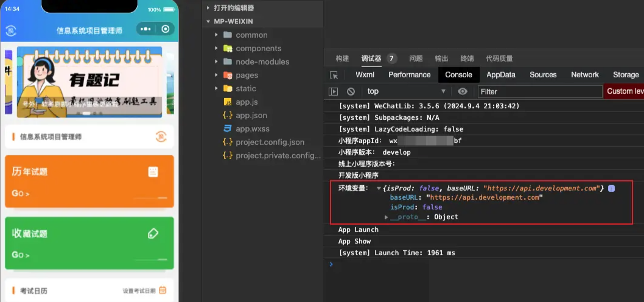Click the common folder icon
Image resolution: width=644 pixels, height=302 pixels.
228,35
